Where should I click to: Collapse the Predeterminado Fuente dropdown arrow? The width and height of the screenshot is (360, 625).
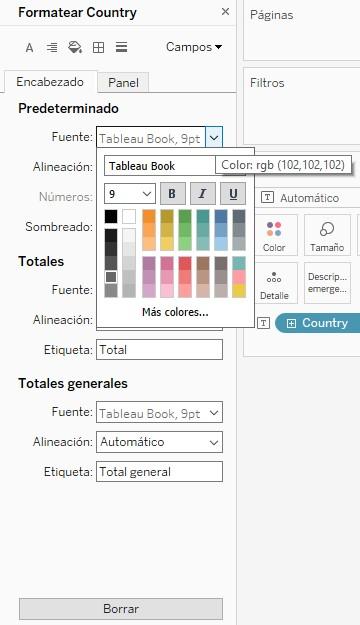click(x=214, y=138)
